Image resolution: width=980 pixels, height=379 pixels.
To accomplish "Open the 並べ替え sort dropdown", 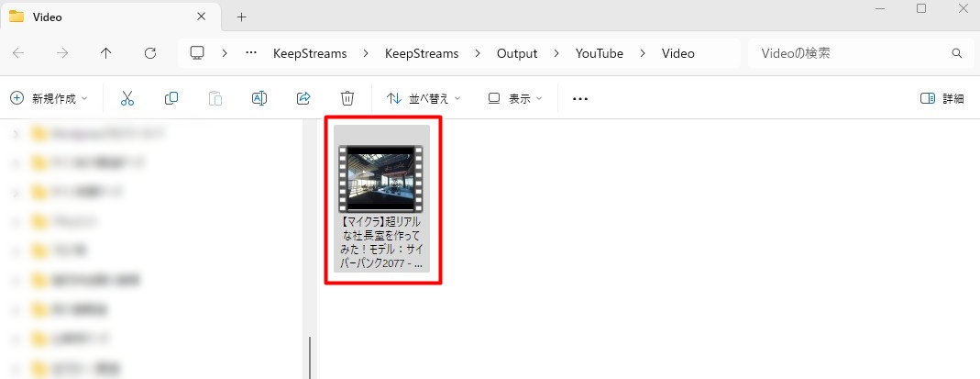I will coord(424,98).
